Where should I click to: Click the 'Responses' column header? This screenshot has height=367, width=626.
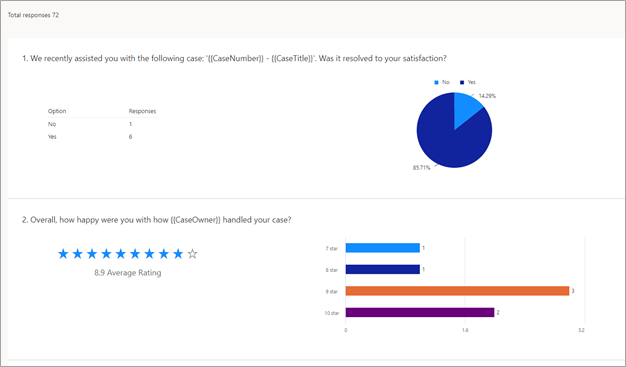point(142,111)
